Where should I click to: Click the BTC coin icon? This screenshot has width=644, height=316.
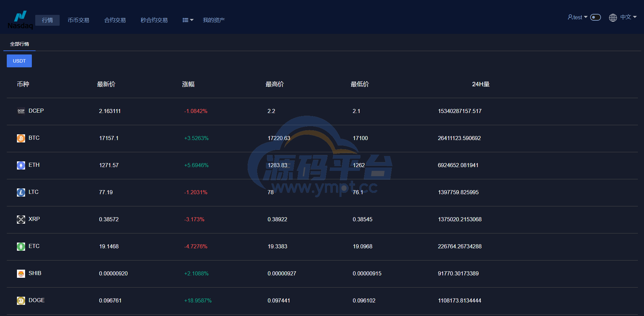21,138
